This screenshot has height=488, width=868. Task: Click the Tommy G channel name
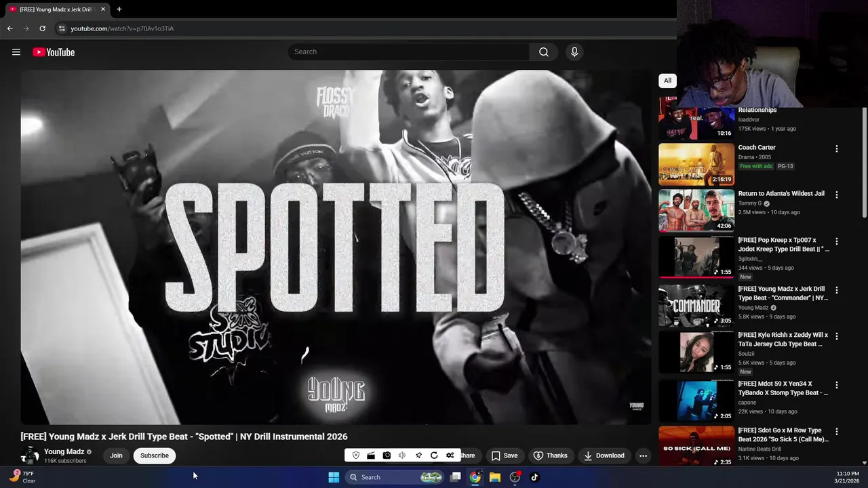click(750, 203)
